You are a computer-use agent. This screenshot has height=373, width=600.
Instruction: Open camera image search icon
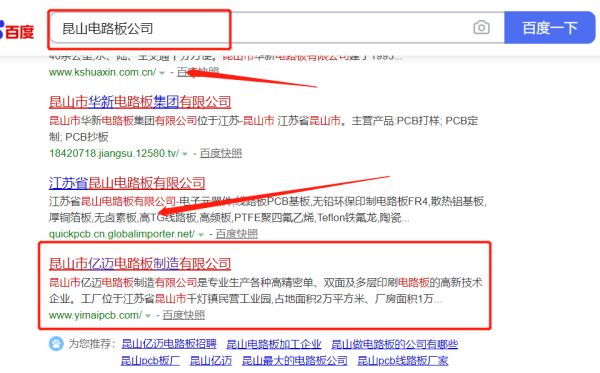coord(481,28)
